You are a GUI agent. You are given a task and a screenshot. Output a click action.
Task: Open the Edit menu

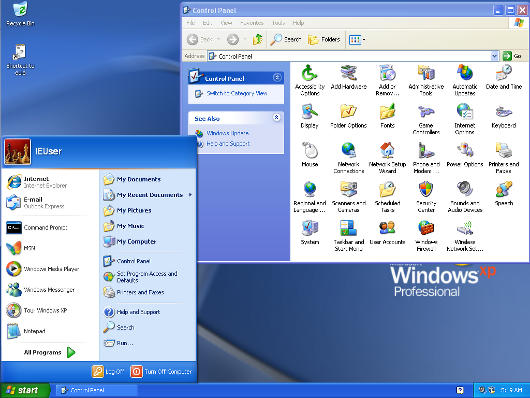coord(207,23)
